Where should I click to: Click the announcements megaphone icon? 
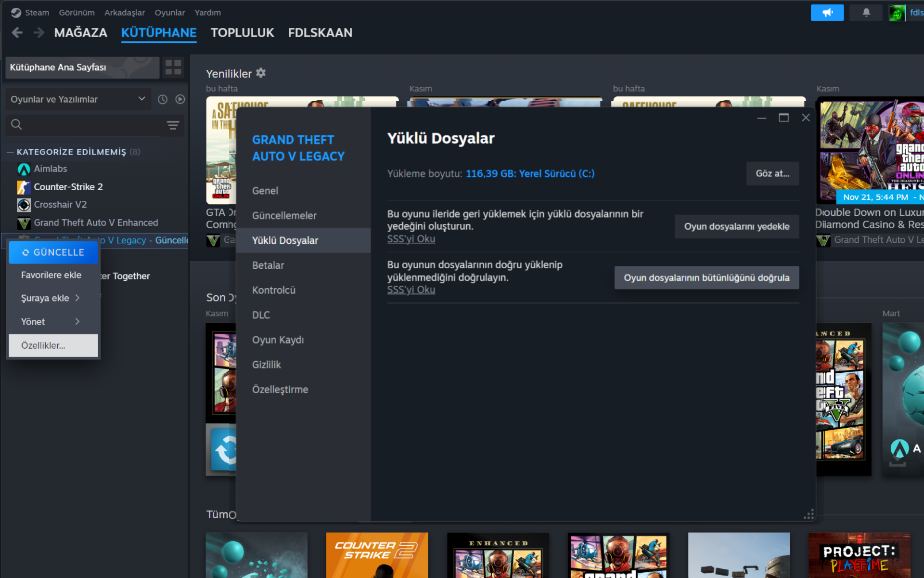tap(827, 13)
